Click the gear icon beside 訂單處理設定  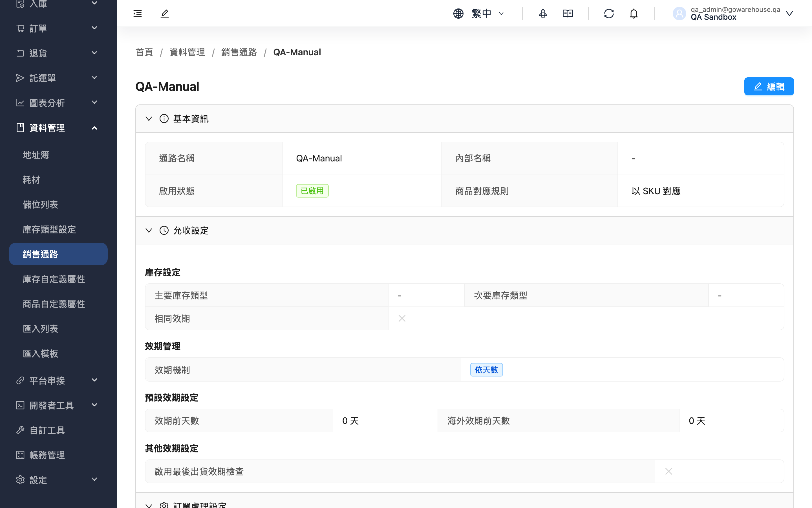click(x=164, y=505)
